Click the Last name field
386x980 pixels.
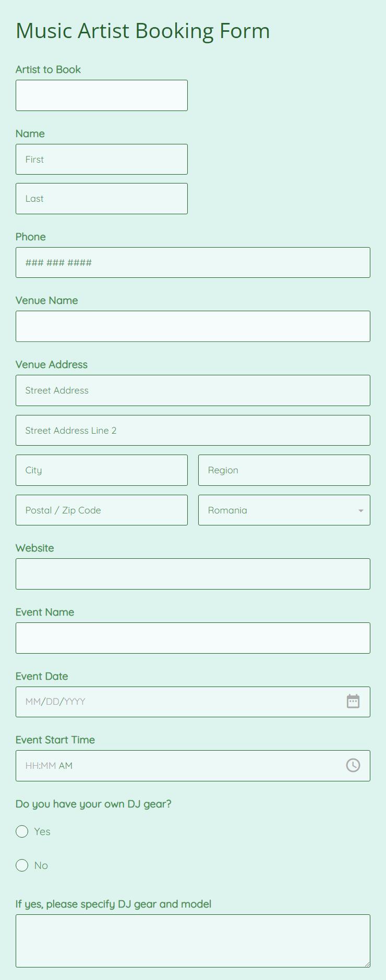102,199
